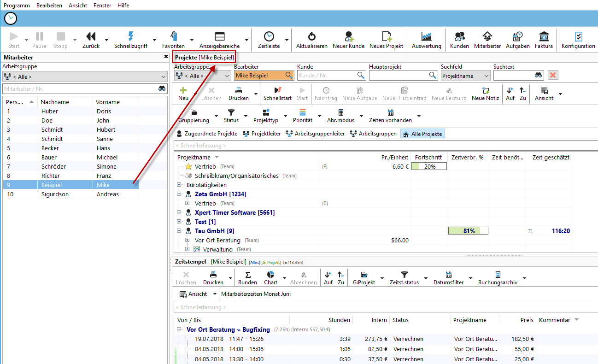Screen dimensions: 598x364
Task: Create a new project via Neues Projekt
Action: (x=386, y=37)
